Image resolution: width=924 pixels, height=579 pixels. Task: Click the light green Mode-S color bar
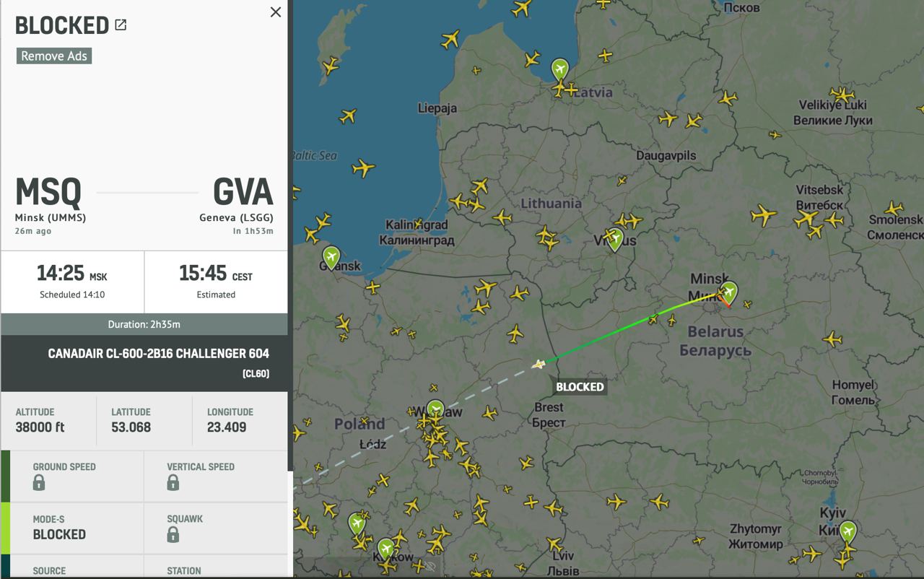tap(5, 528)
